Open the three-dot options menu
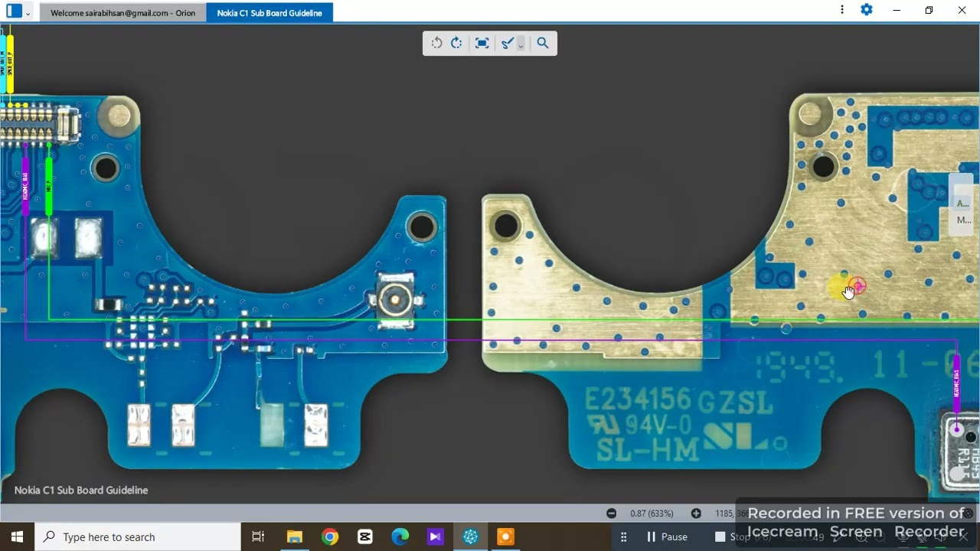Viewport: 980px width, 551px height. coord(842,10)
